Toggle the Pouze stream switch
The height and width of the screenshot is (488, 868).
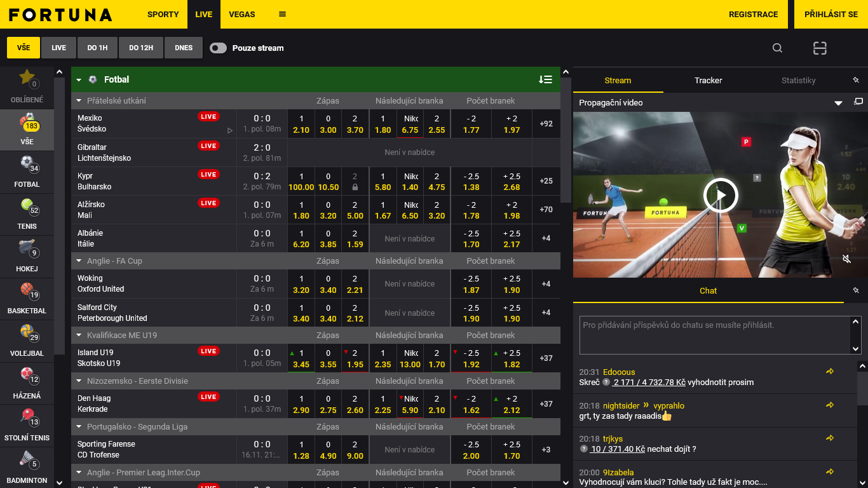click(218, 48)
